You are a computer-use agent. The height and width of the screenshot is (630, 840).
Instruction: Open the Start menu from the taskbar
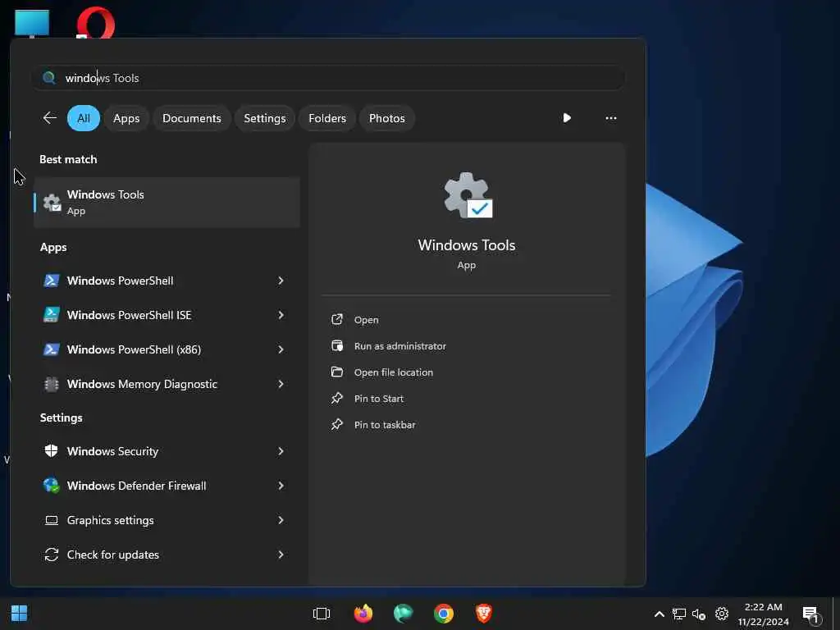click(20, 613)
